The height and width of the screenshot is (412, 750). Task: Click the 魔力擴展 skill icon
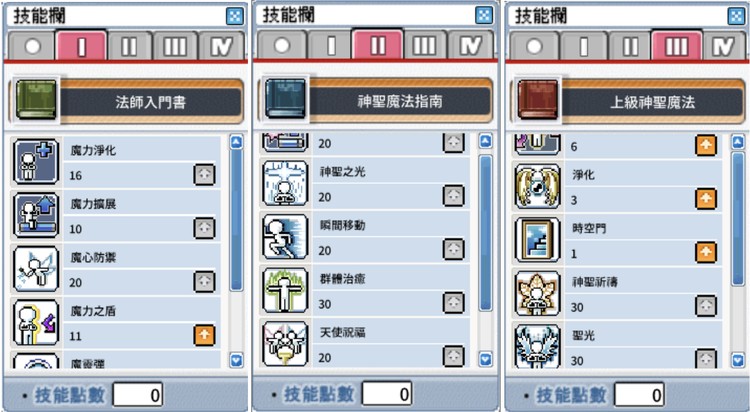pyautogui.click(x=36, y=215)
